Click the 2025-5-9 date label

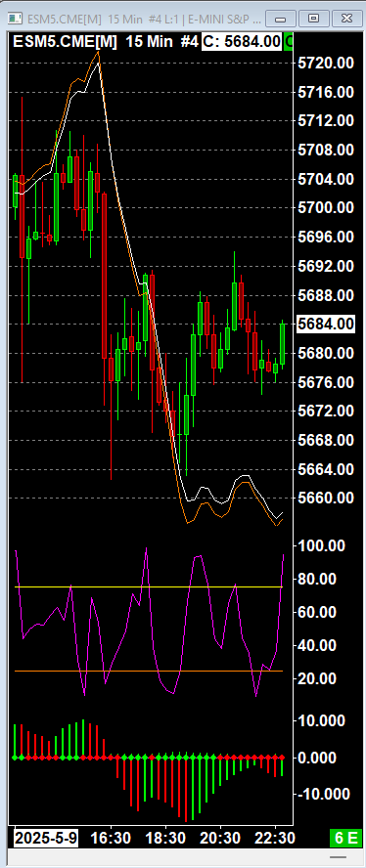46,838
